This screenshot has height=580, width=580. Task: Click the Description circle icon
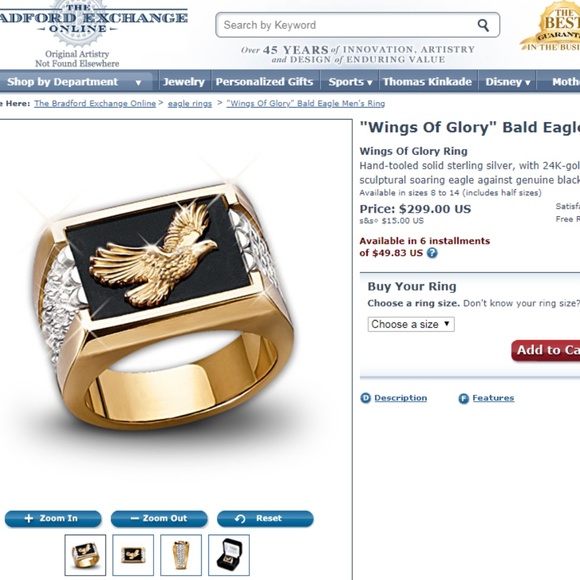365,398
